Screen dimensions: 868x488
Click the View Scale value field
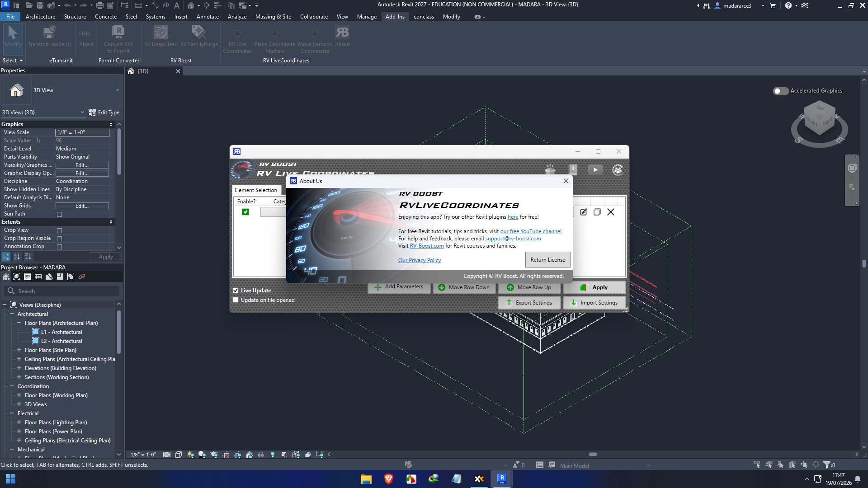(x=82, y=132)
